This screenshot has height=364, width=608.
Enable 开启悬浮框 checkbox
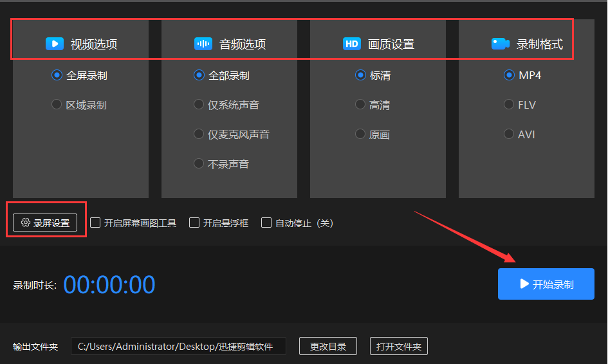tap(194, 223)
